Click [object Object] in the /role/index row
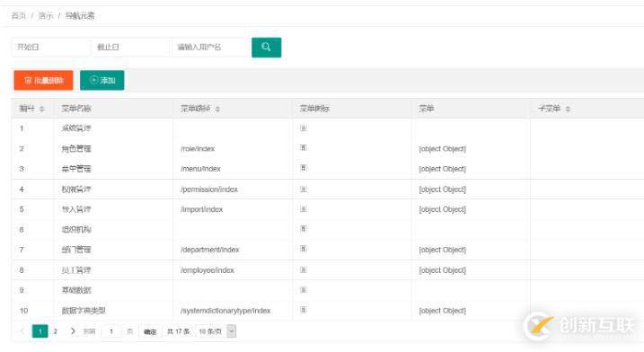This screenshot has height=352, width=644. [x=442, y=148]
